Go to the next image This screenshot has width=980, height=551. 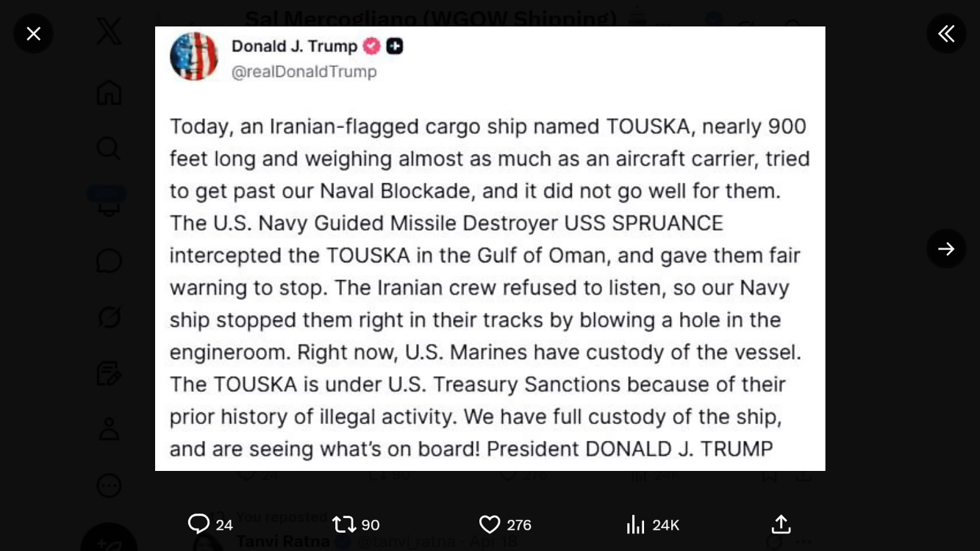946,248
